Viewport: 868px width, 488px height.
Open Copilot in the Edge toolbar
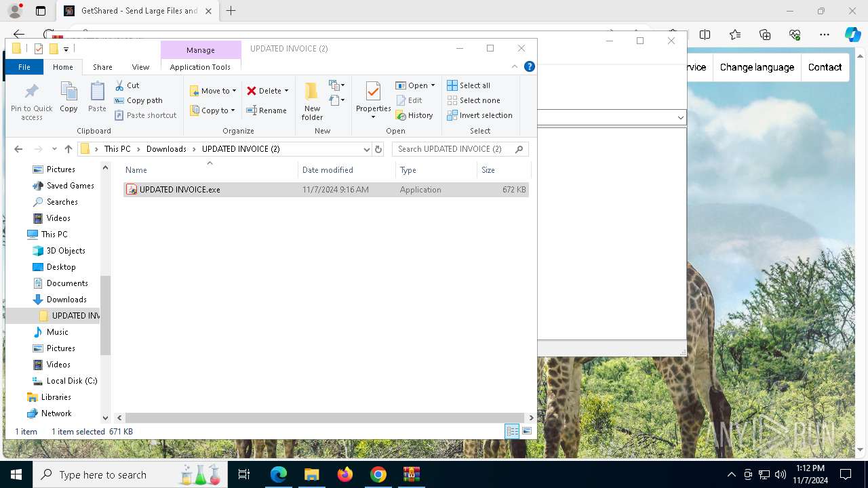(x=852, y=35)
